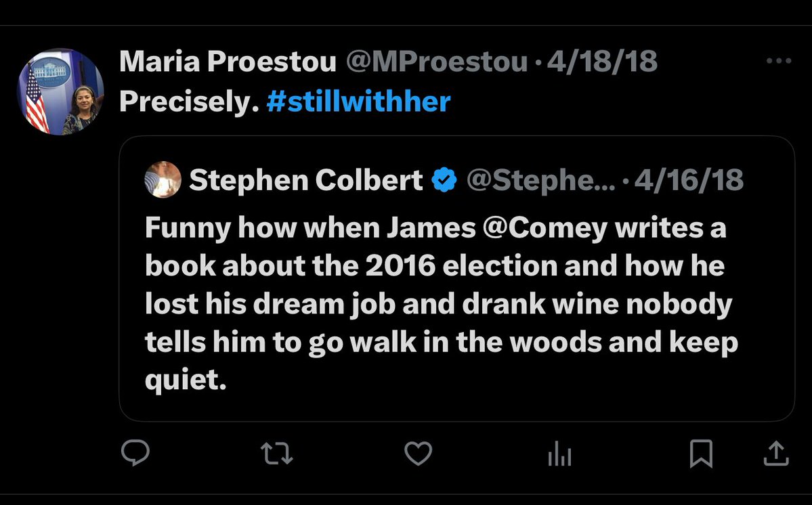Screen dimensions: 812x505
Task: Click the word "Precisely." in tweet
Action: coord(189,102)
